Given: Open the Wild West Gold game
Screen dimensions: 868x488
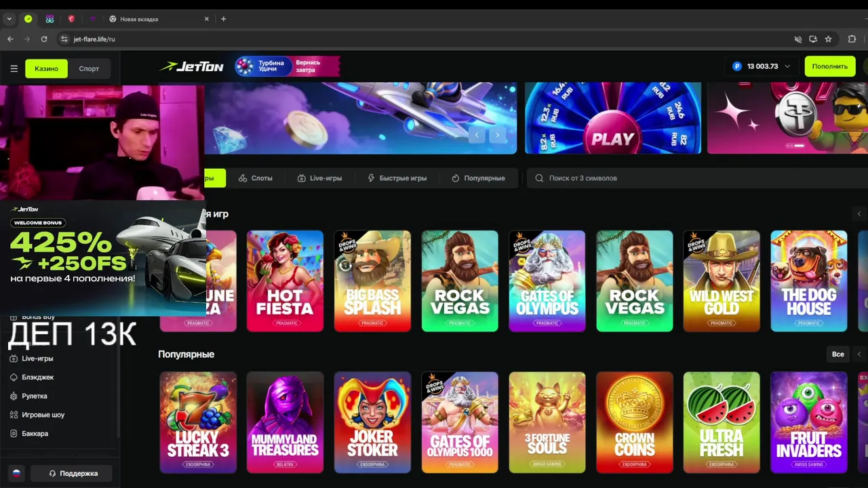Looking at the screenshot, I should 722,281.
